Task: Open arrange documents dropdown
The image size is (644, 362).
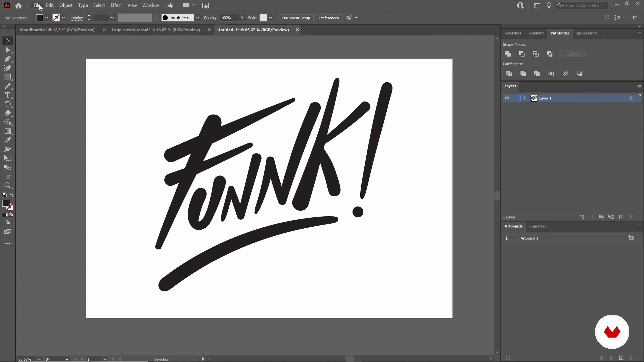Action: (x=189, y=5)
